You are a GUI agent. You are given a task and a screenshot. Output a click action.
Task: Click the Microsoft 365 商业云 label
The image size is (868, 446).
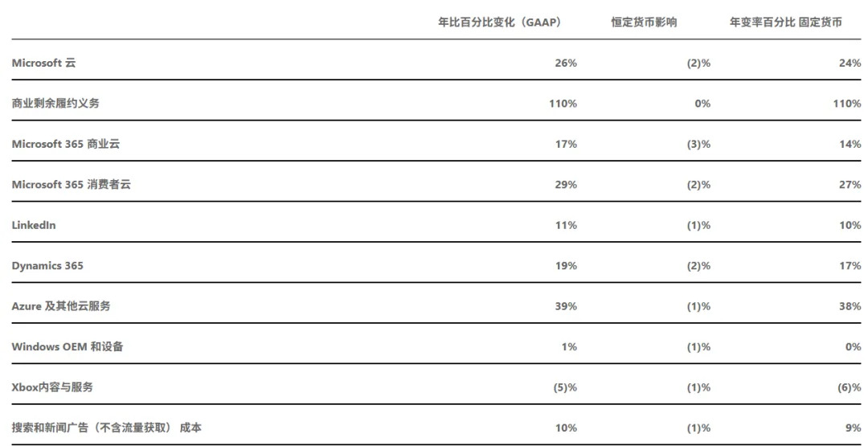(x=65, y=144)
